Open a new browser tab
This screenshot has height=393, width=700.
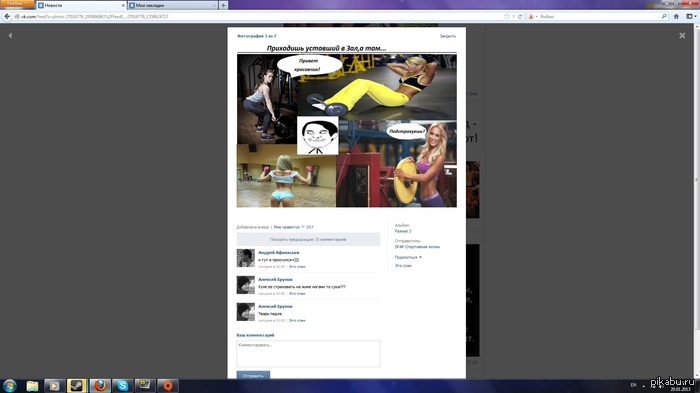pyautogui.click(x=223, y=5)
